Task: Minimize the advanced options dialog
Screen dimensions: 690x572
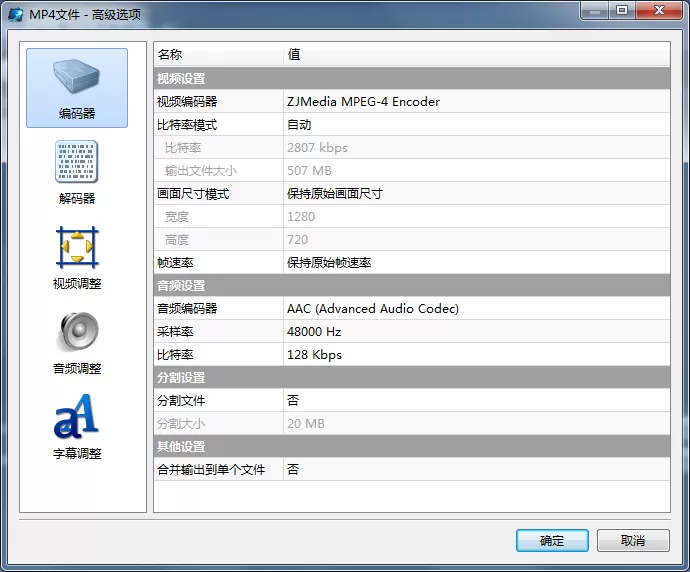Action: pyautogui.click(x=595, y=11)
